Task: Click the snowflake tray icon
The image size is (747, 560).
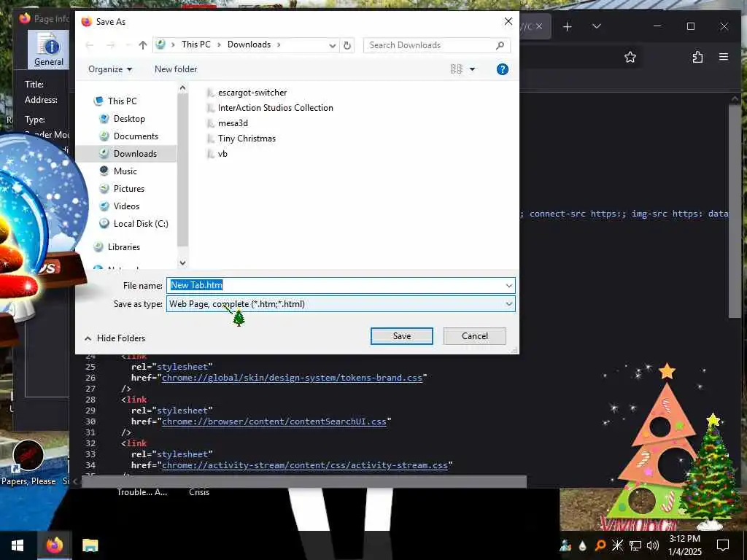Action: point(617,545)
